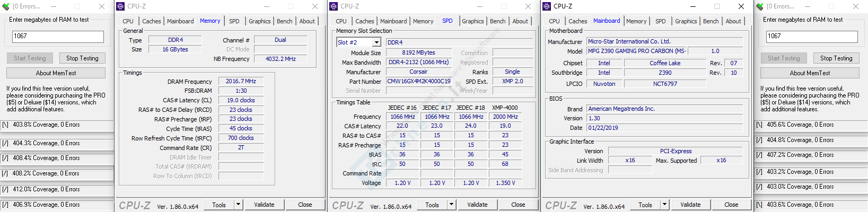This screenshot has height=212, width=868.
Task: Expand the Tools dropdown arrow in the SPD window
Action: (451, 205)
